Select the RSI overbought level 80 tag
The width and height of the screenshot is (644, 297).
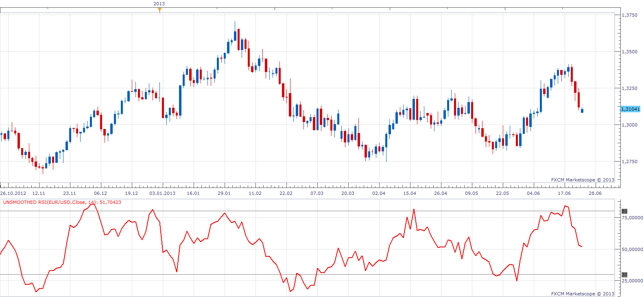click(624, 211)
